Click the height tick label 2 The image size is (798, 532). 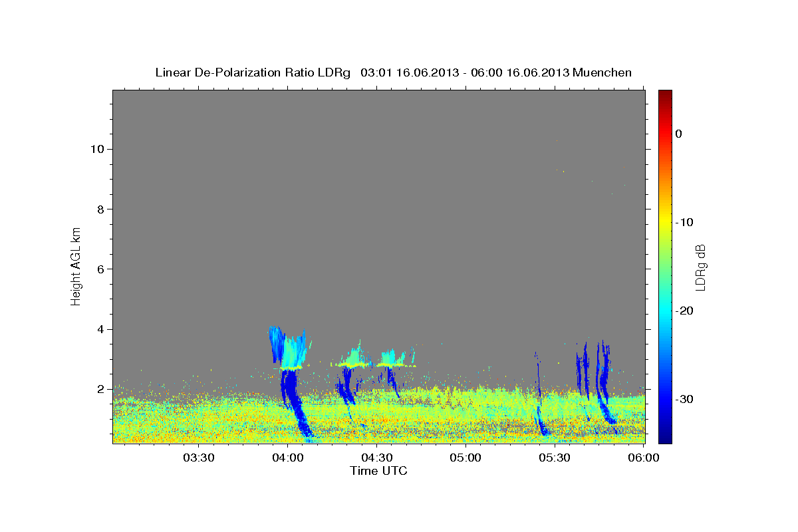click(101, 388)
